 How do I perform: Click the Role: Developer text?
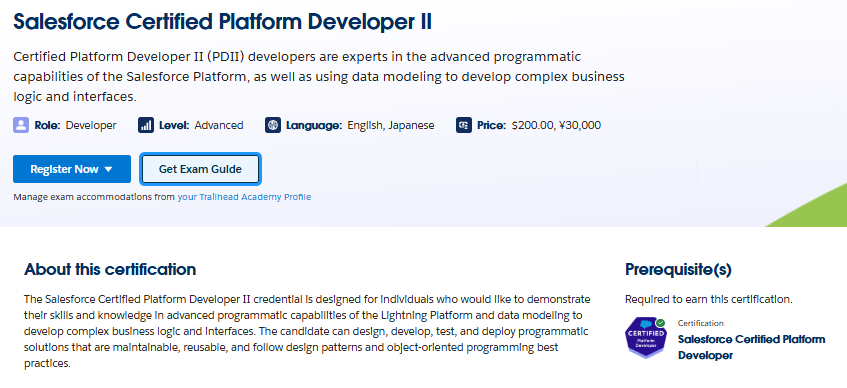76,125
